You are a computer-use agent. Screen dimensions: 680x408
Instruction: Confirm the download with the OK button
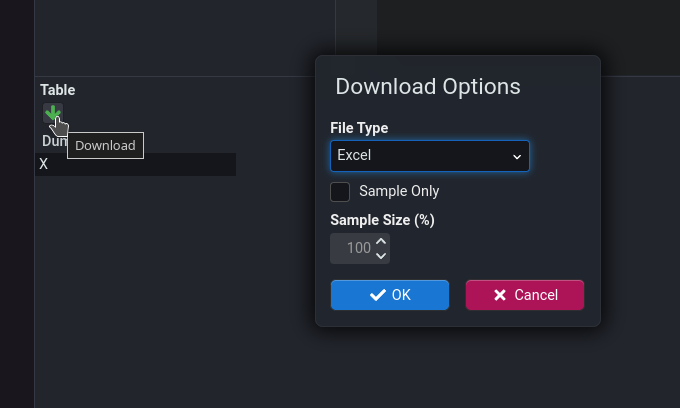(390, 295)
